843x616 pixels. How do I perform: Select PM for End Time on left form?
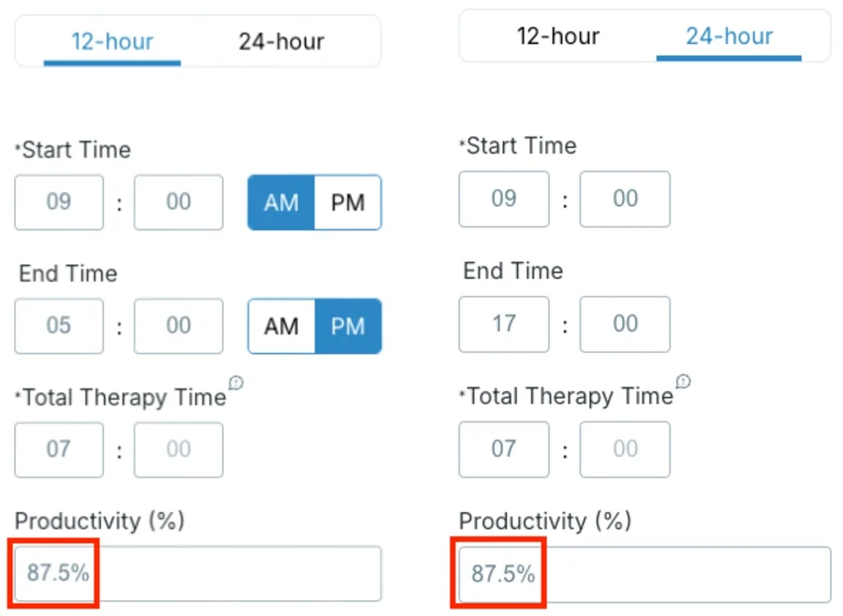tap(348, 327)
